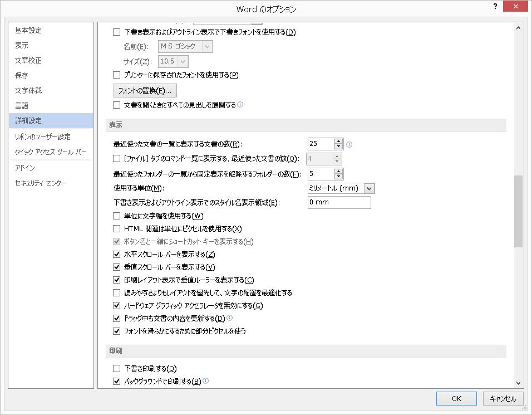Select 表示 category in the sidebar
The height and width of the screenshot is (415, 532).
[51, 46]
